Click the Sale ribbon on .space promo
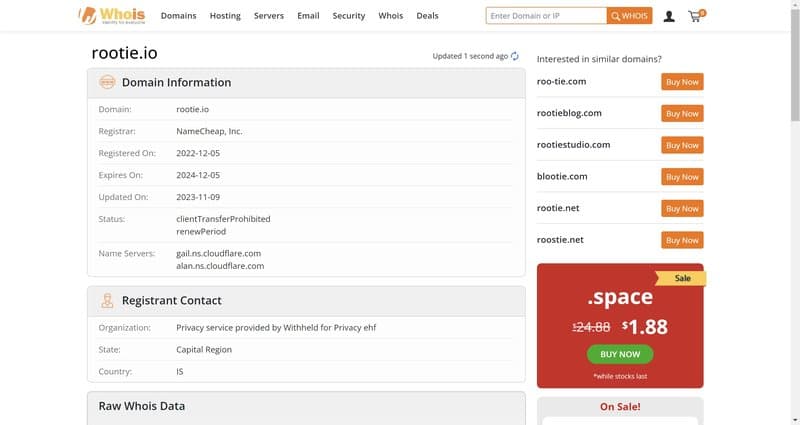800x425 pixels. [x=682, y=279]
